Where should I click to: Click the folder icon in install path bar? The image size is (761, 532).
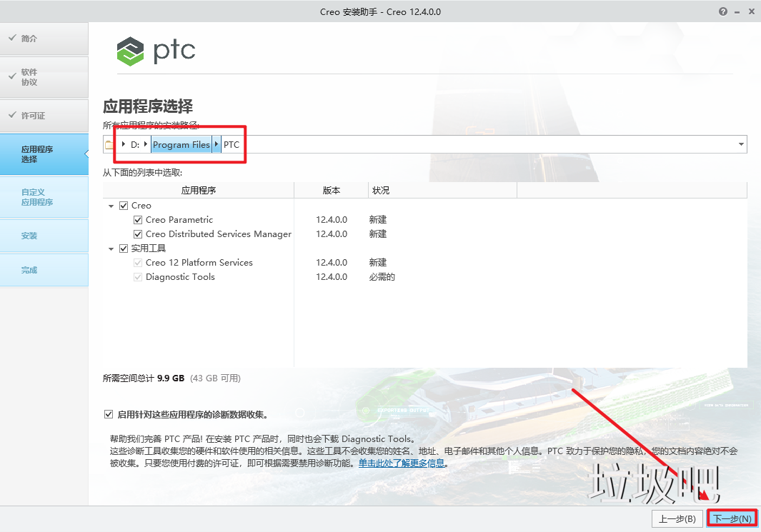109,145
